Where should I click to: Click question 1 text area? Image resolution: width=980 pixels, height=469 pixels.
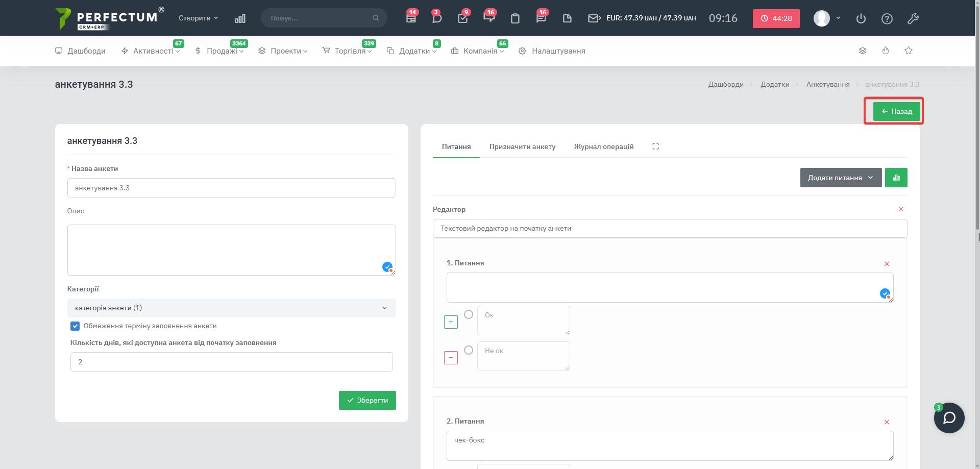click(670, 287)
